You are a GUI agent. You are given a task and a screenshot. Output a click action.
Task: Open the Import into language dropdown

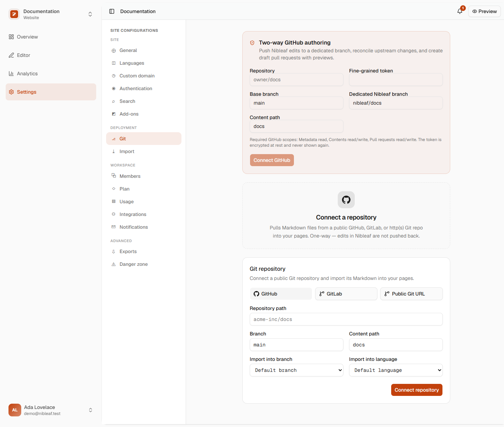click(396, 370)
